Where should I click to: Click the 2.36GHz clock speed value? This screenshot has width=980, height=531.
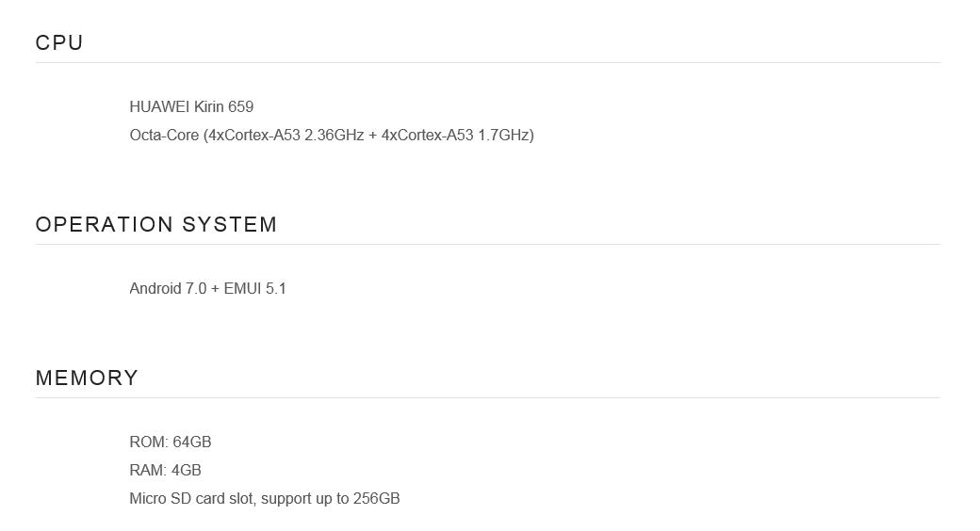tap(334, 136)
